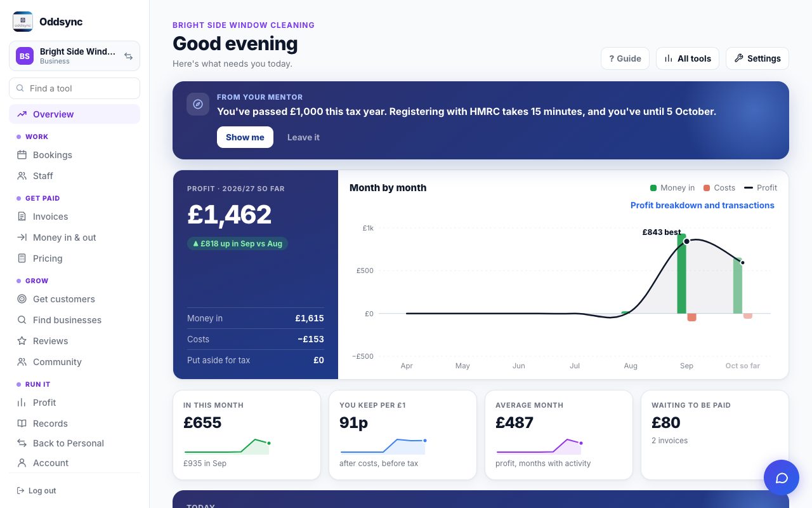Open Profit breakdown and transactions link

pos(702,205)
